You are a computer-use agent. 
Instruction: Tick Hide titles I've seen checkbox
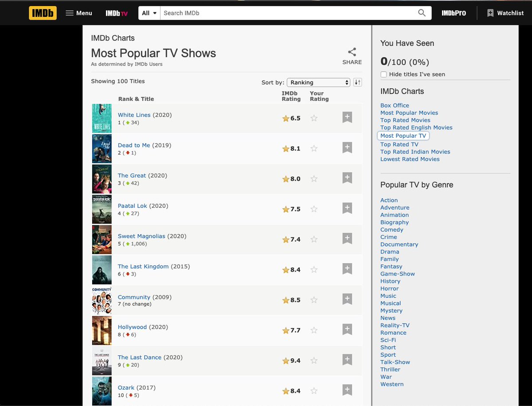click(x=384, y=74)
